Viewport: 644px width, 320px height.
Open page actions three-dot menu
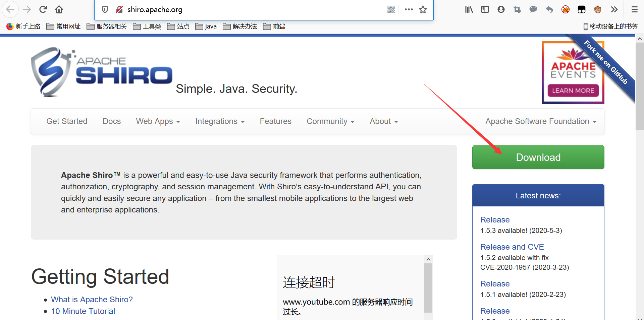pos(409,9)
